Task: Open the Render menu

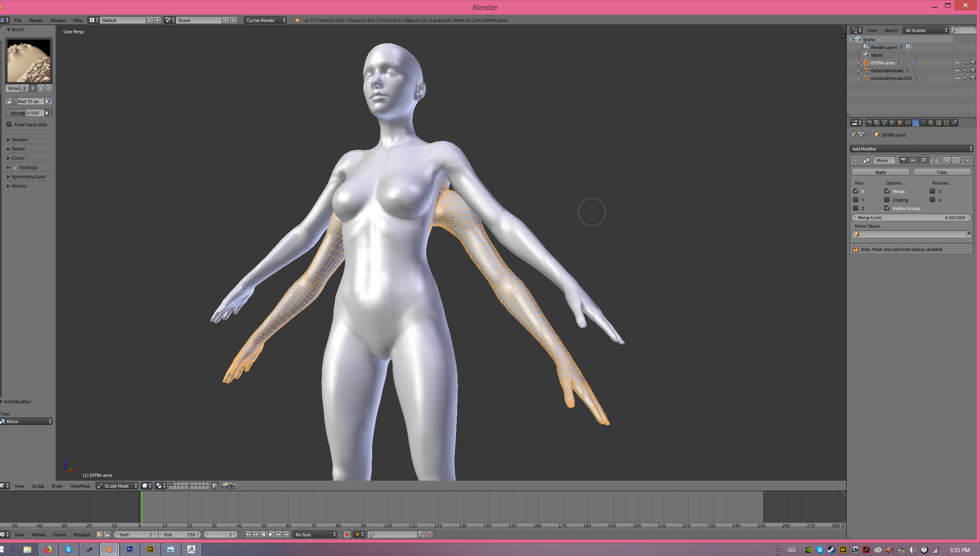Action: pos(36,20)
